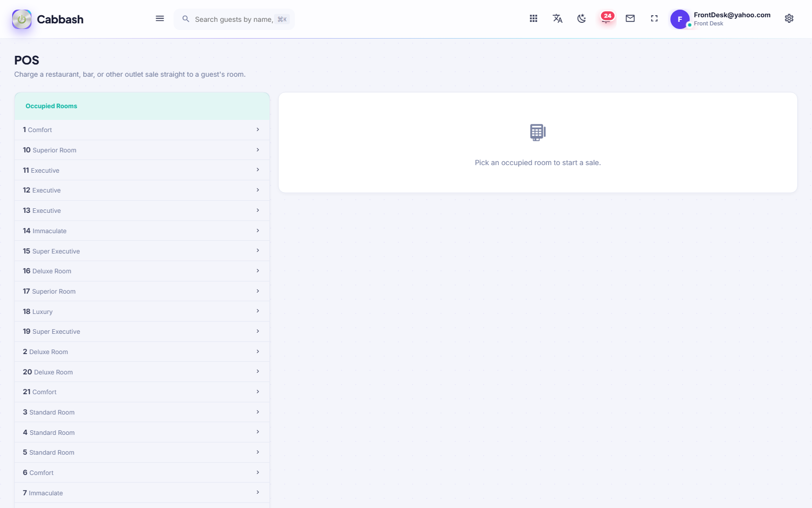This screenshot has height=508, width=812.
Task: Click the search magnifier icon
Action: [186, 19]
